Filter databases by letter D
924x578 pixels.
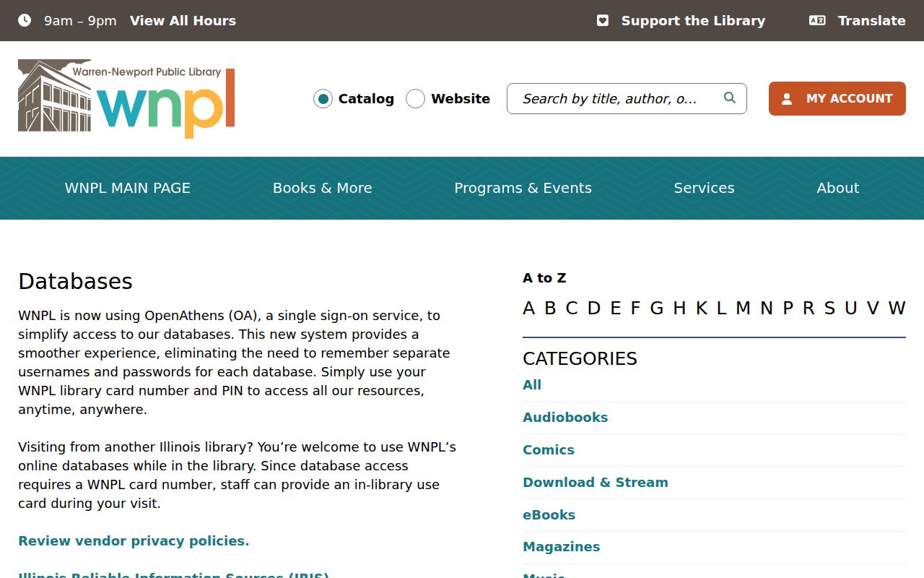click(x=594, y=309)
